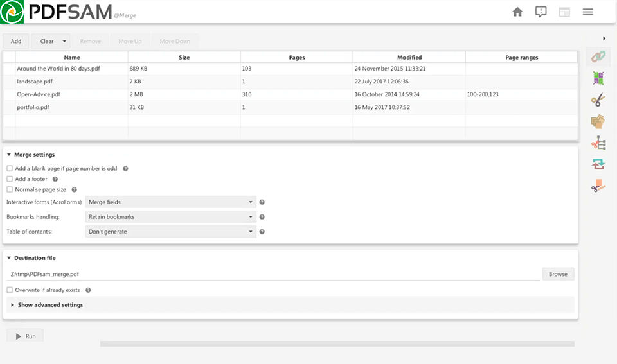
Task: Show help for Overwrite if already exists
Action: tap(88, 290)
